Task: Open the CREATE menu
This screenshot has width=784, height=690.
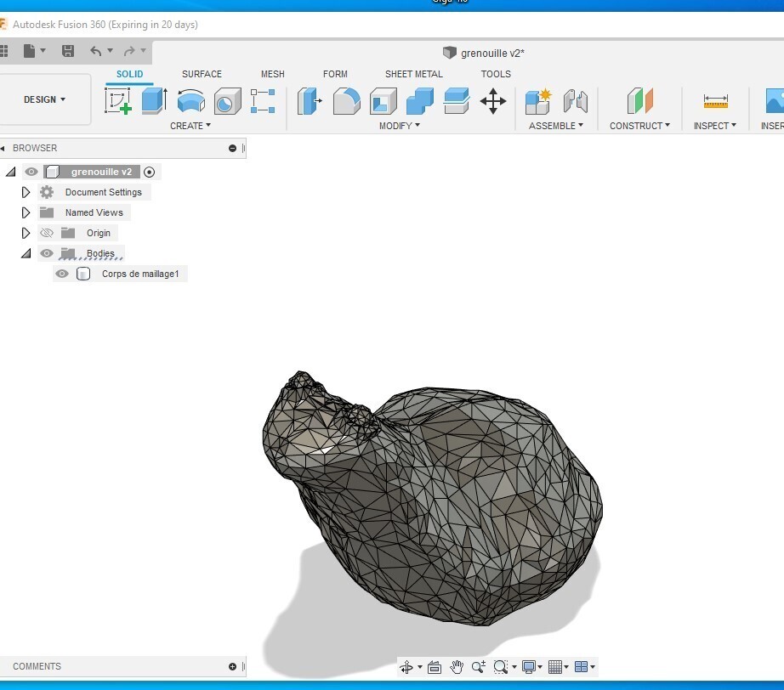Action: [x=190, y=126]
